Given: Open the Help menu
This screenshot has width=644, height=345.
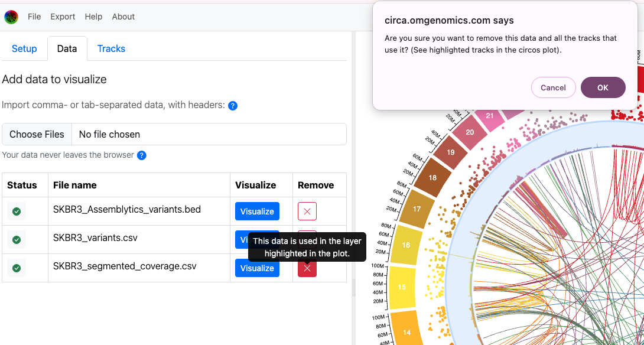Looking at the screenshot, I should (x=93, y=17).
